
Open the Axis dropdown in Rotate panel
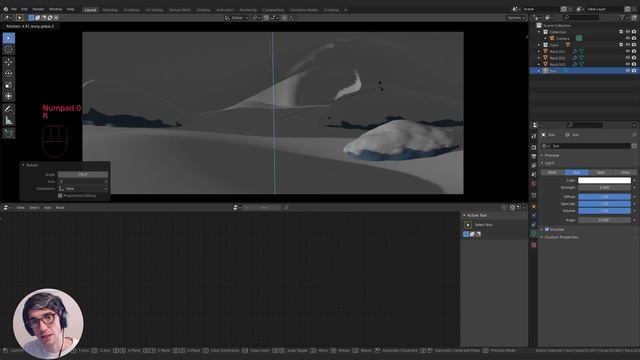click(x=83, y=182)
